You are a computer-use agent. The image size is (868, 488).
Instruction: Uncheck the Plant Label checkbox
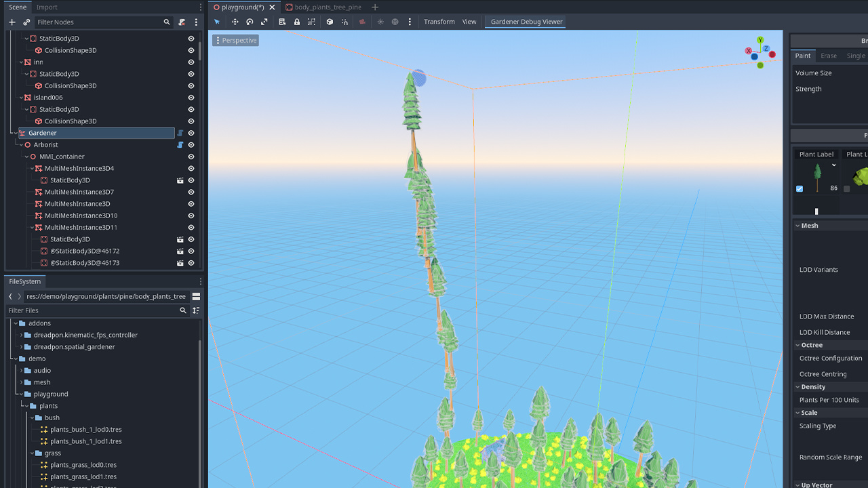click(x=800, y=189)
